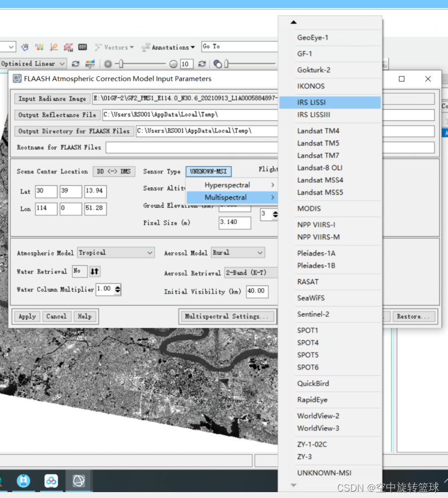This screenshot has height=498, width=448.
Task: Toggle the Water Retrieval arrows button
Action: click(95, 271)
